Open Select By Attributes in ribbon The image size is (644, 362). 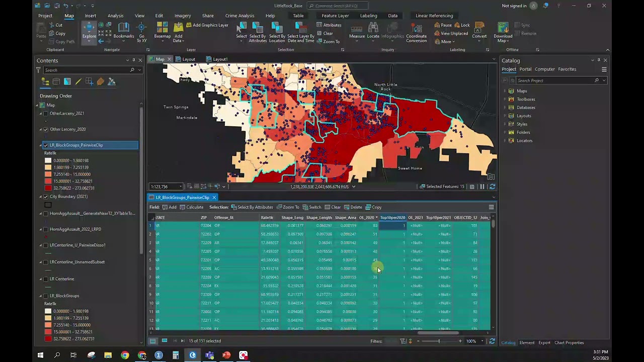[x=258, y=32]
